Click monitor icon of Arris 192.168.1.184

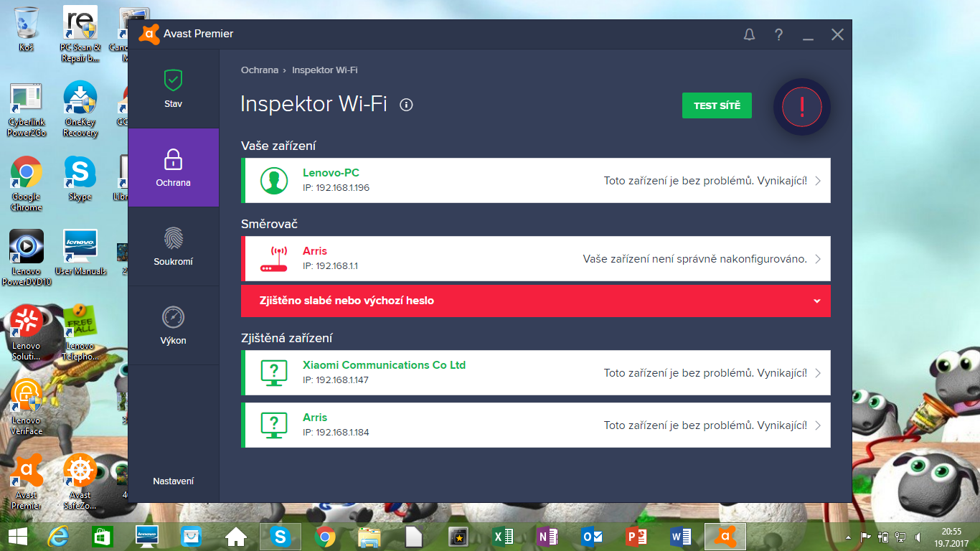tap(273, 425)
